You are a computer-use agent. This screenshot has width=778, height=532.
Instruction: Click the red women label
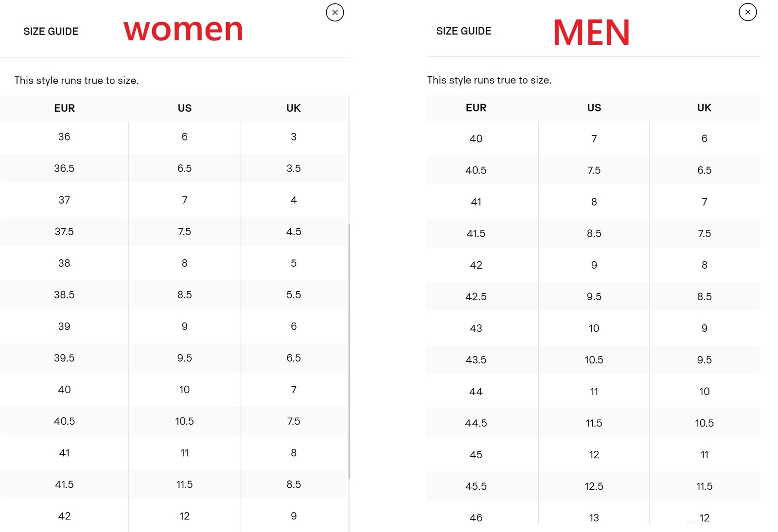point(183,30)
